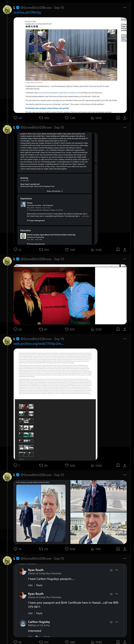Open the web.archive.org link in the fourth post
The width and height of the screenshot is (134, 644).
coord(38,343)
